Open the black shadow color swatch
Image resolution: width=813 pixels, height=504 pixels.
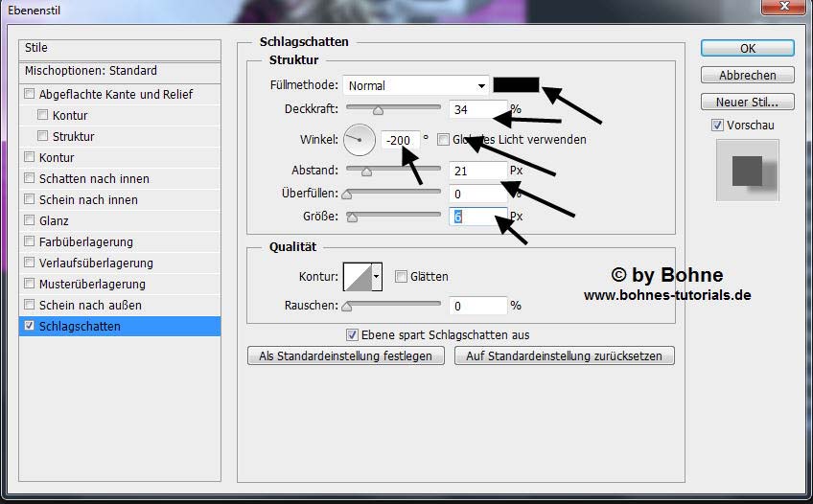pyautogui.click(x=516, y=85)
